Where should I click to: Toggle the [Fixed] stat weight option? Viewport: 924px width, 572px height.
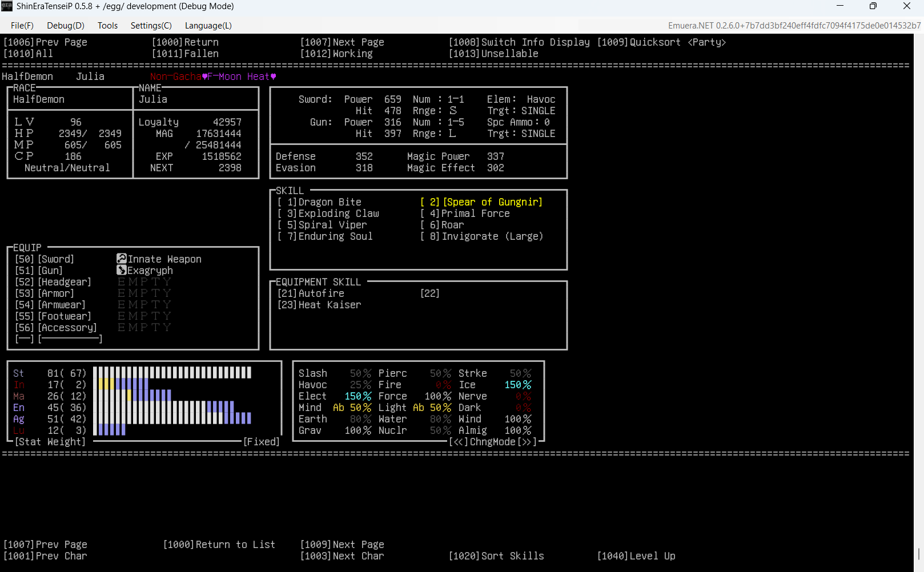pyautogui.click(x=261, y=442)
